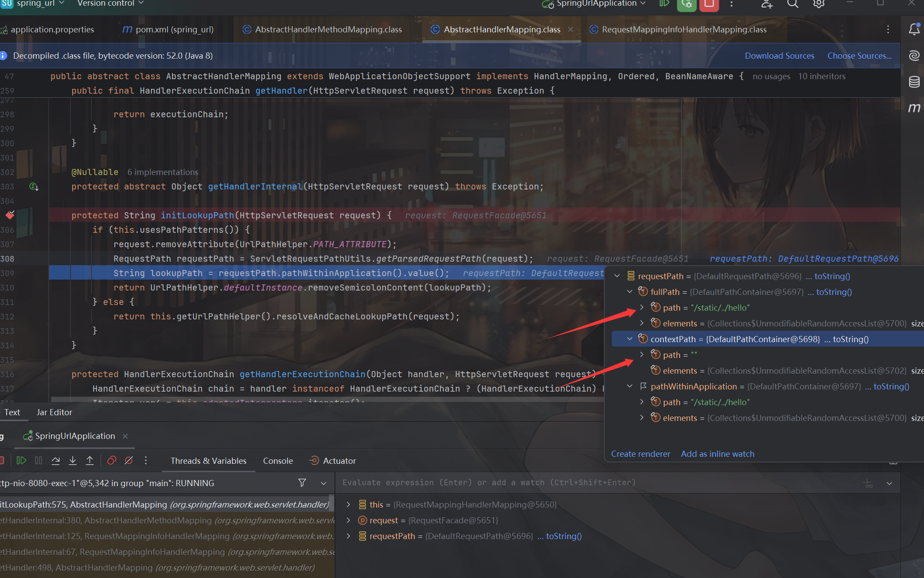This screenshot has height=578, width=924.
Task: Open the View Breakpoints icon
Action: coord(112,460)
